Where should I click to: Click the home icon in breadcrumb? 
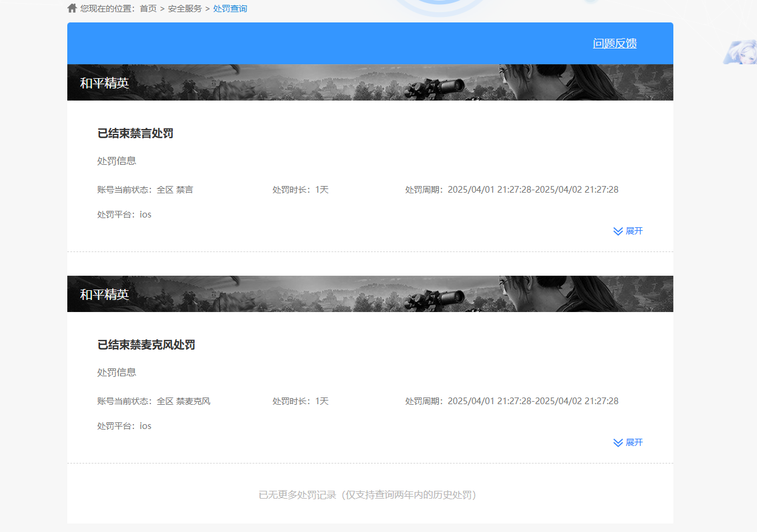pyautogui.click(x=72, y=8)
